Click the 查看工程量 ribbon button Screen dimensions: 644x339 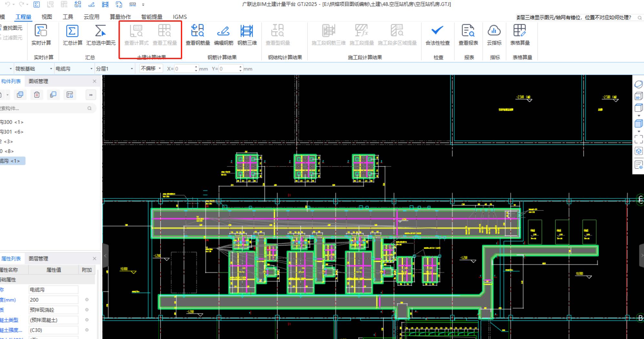tap(165, 35)
